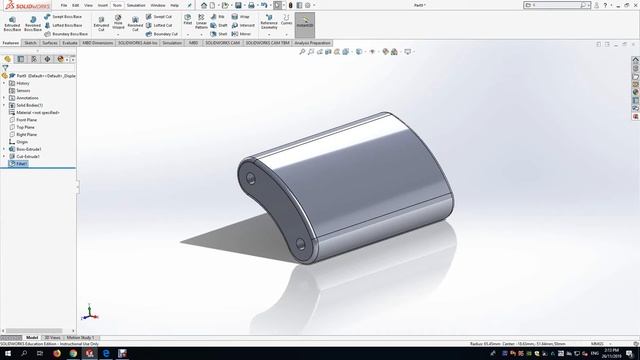
Task: Open the Tools menu
Action: pos(117,5)
